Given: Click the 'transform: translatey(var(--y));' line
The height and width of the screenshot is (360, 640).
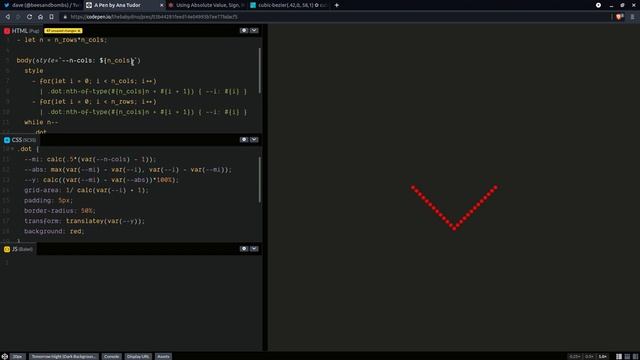Looking at the screenshot, I should [x=84, y=221].
